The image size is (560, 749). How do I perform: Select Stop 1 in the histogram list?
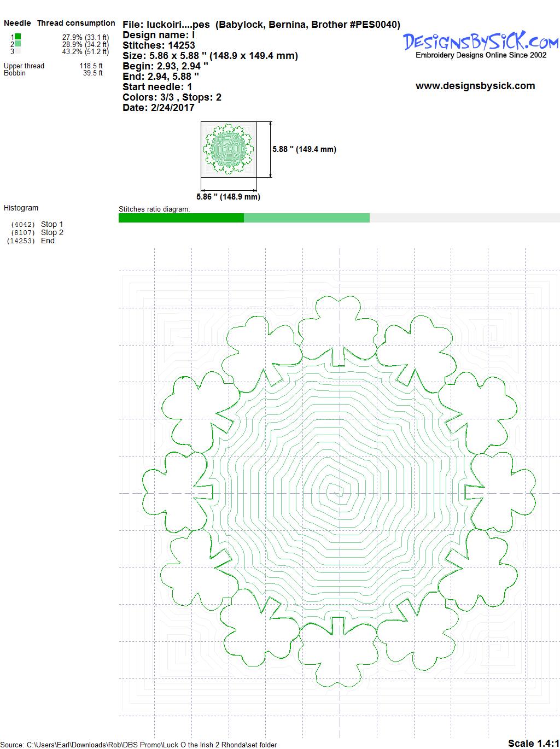click(52, 224)
